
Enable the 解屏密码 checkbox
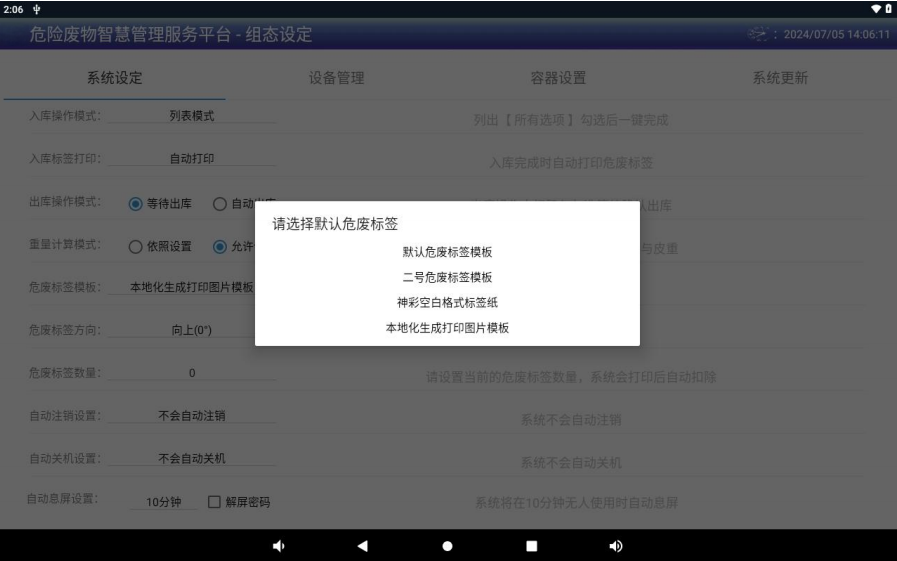click(x=213, y=502)
